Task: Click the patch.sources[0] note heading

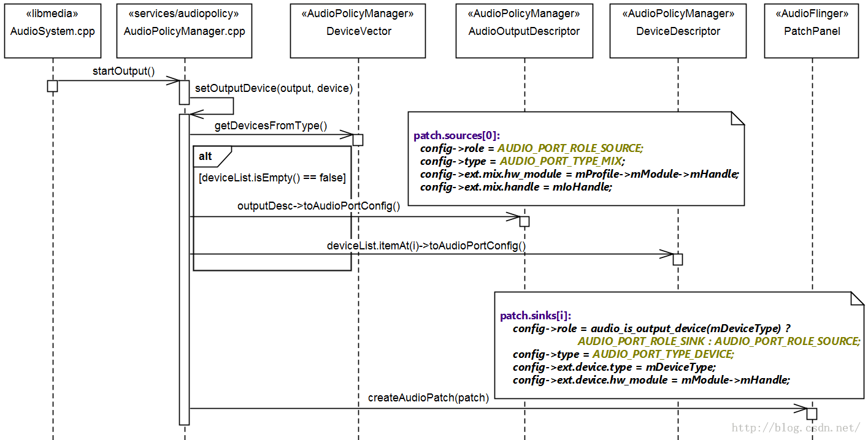Action: pos(457,135)
